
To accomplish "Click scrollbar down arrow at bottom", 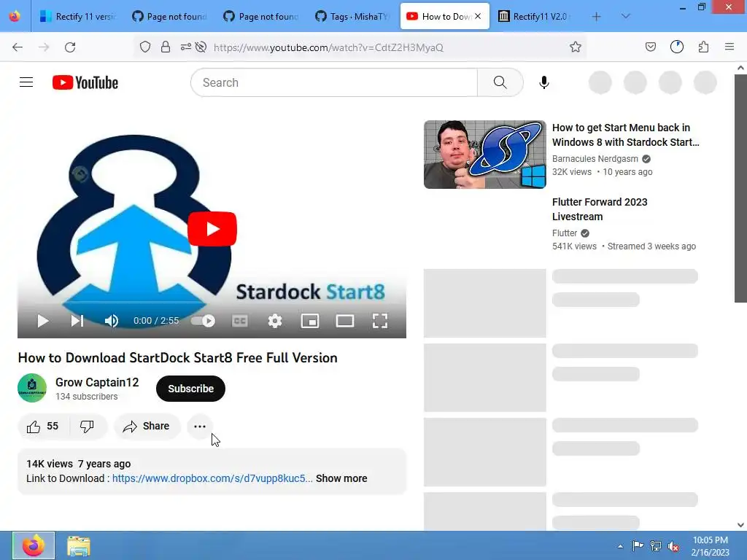I will pyautogui.click(x=740, y=525).
